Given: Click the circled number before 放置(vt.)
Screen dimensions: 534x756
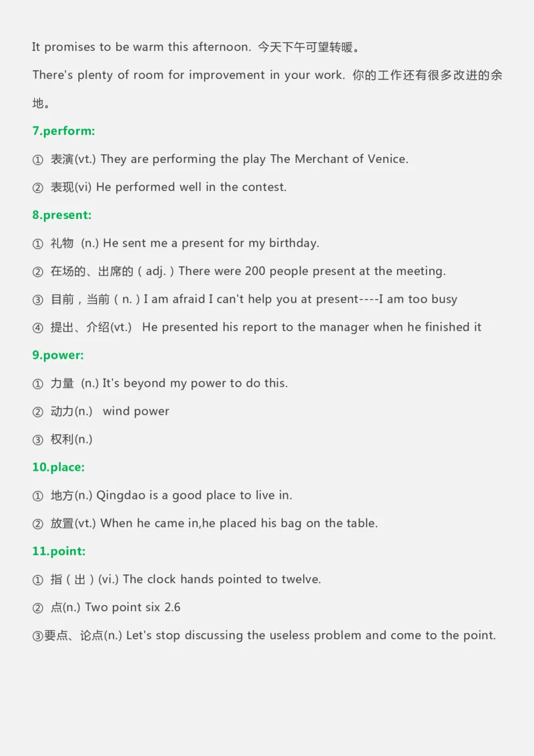Looking at the screenshot, I should point(37,524).
